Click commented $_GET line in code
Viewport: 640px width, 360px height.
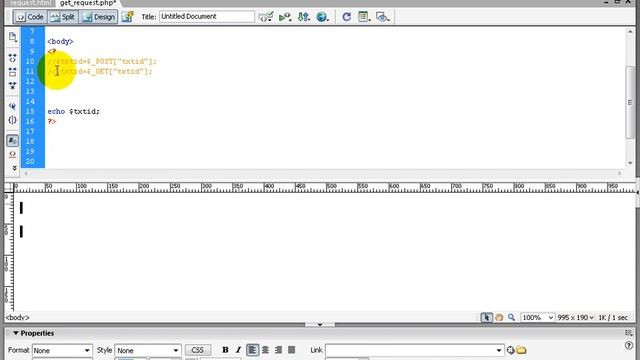point(100,71)
